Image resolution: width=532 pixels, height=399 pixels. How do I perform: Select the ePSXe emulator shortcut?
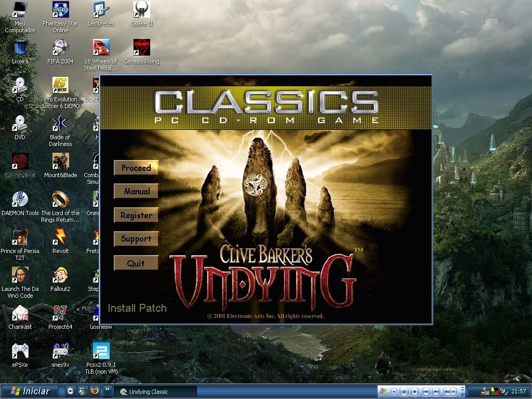(x=20, y=355)
